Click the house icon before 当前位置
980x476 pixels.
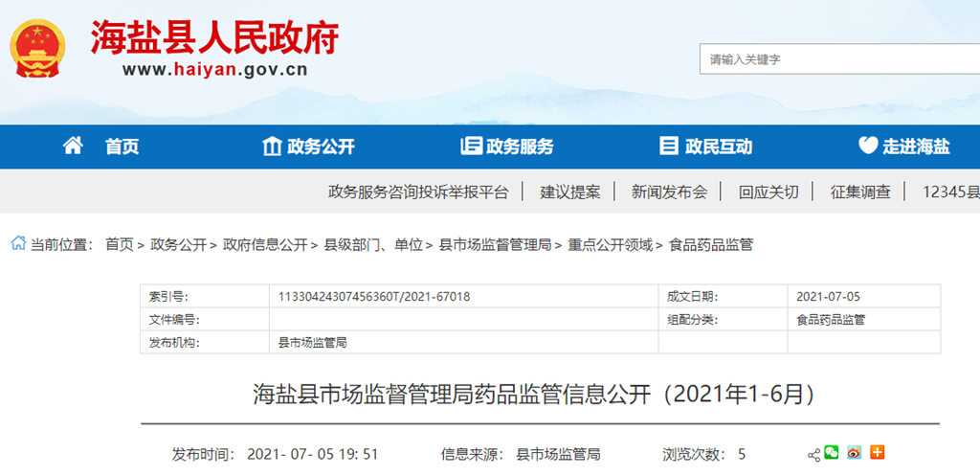point(18,243)
